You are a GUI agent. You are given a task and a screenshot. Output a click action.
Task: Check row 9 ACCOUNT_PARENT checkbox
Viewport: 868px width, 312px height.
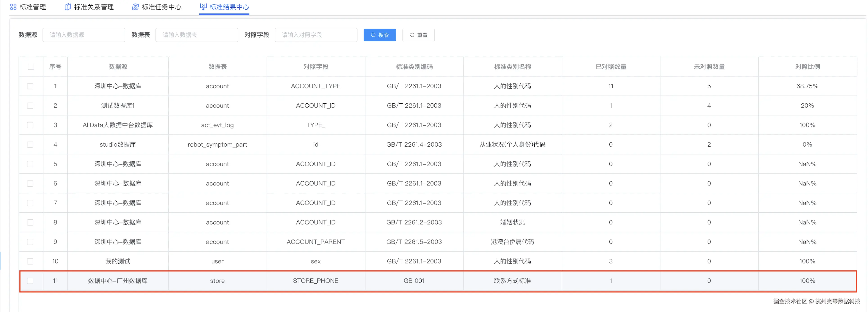30,242
